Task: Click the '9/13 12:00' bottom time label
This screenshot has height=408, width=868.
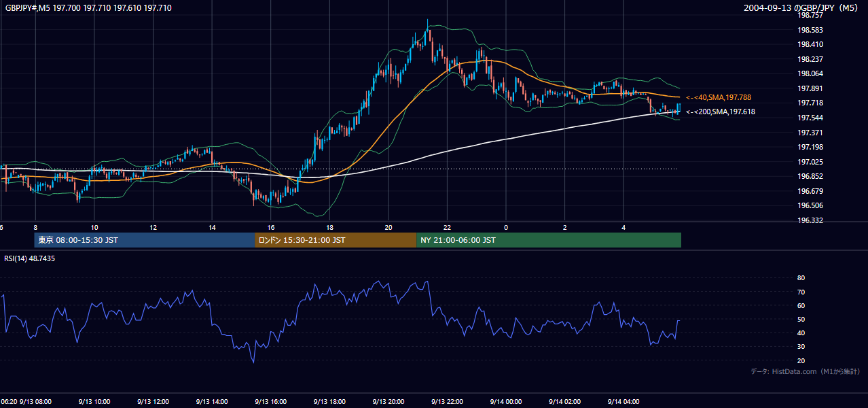Action: point(153,402)
